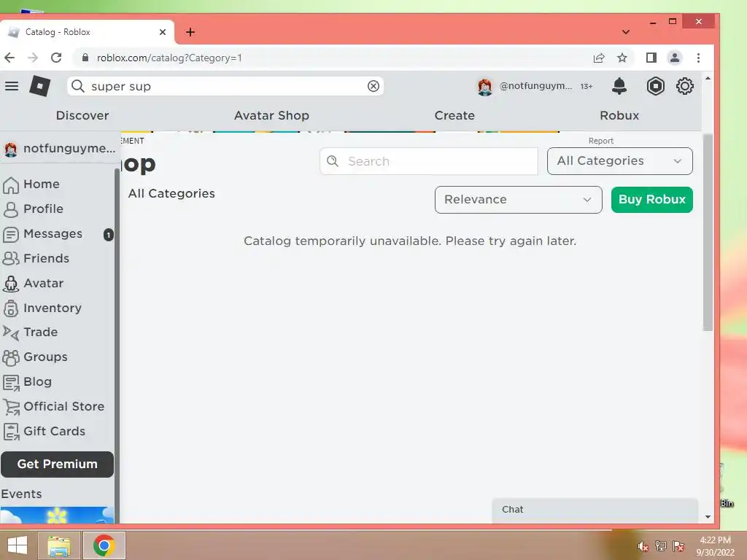The width and height of the screenshot is (747, 560).
Task: Click the network tray icon
Action: [661, 546]
